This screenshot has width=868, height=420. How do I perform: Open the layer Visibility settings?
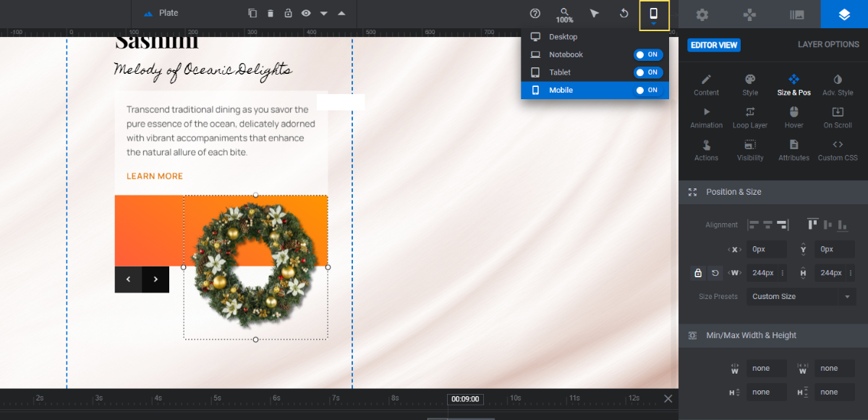point(750,150)
